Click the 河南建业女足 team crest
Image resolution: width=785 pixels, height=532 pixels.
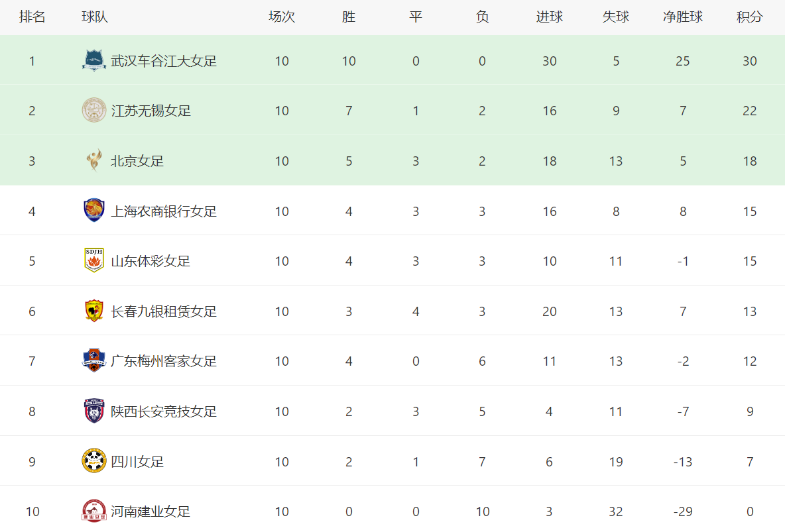[x=94, y=511]
